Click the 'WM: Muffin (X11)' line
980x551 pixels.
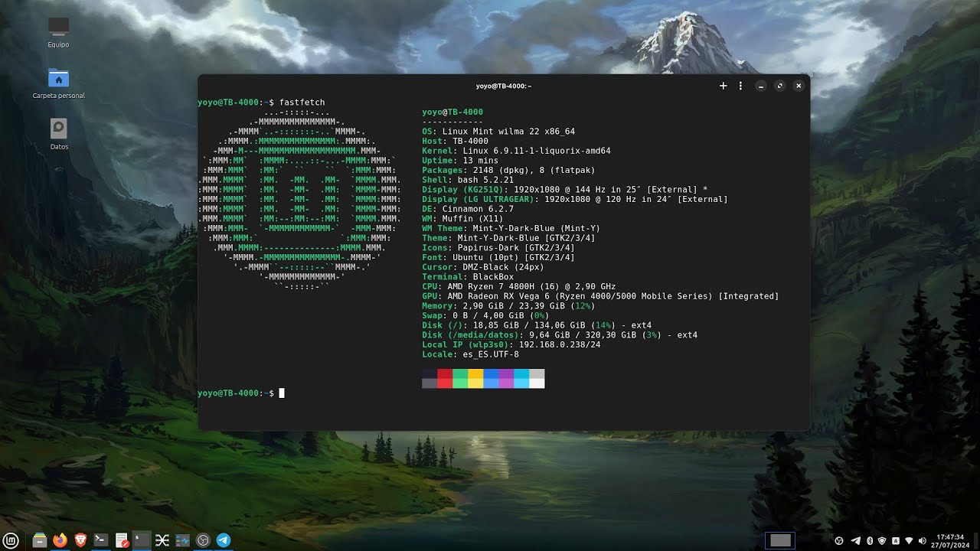pos(462,219)
